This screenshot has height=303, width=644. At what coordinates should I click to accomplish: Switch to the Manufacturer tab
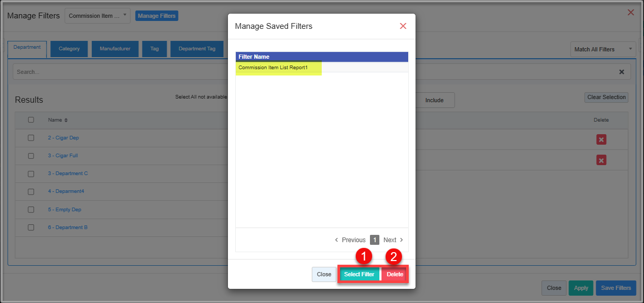[115, 49]
